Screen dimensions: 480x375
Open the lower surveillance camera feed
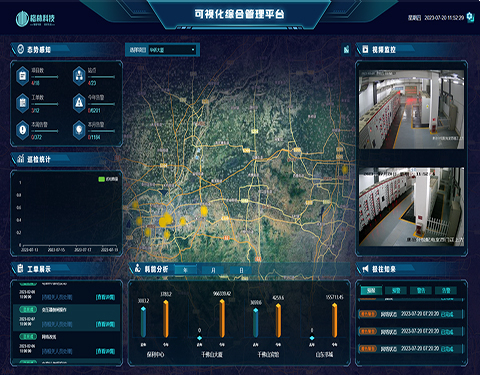411,207
